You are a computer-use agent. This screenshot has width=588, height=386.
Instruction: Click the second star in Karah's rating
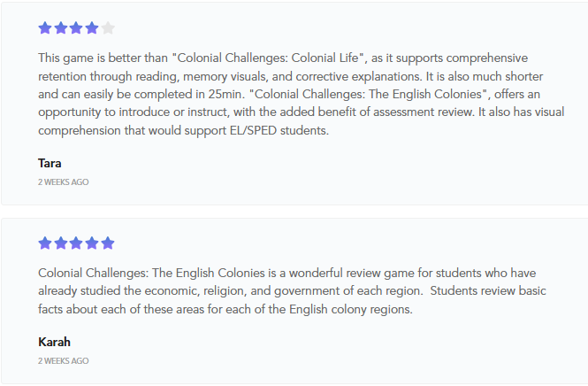point(61,243)
